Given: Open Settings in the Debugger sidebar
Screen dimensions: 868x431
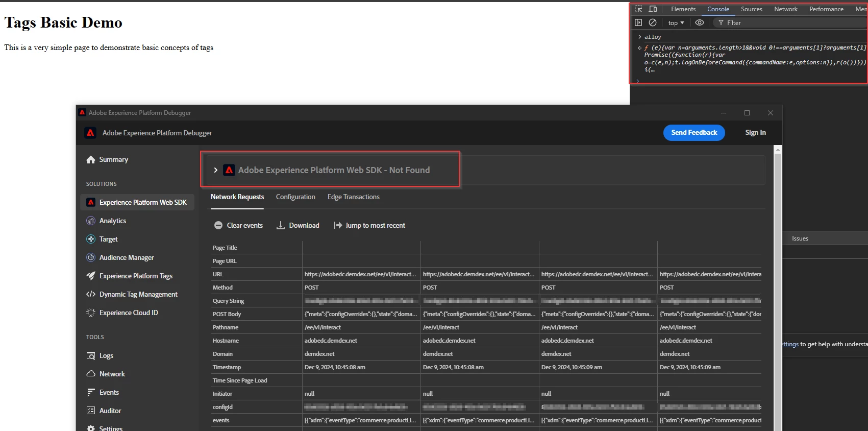Looking at the screenshot, I should coord(111,428).
